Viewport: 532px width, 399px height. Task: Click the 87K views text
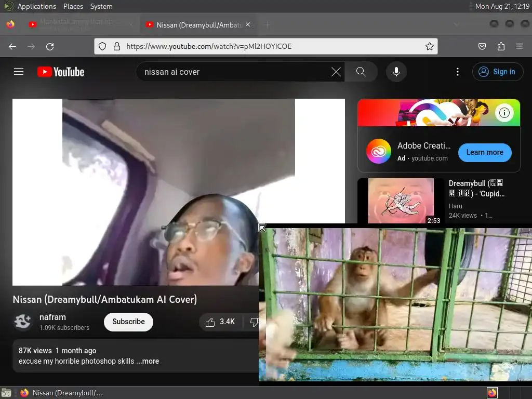click(x=35, y=351)
